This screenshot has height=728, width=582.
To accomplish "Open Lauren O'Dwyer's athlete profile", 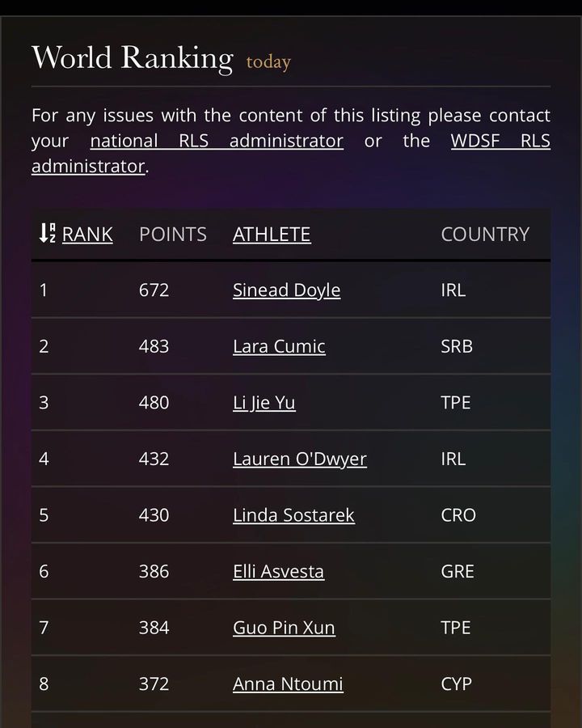I will (x=299, y=459).
